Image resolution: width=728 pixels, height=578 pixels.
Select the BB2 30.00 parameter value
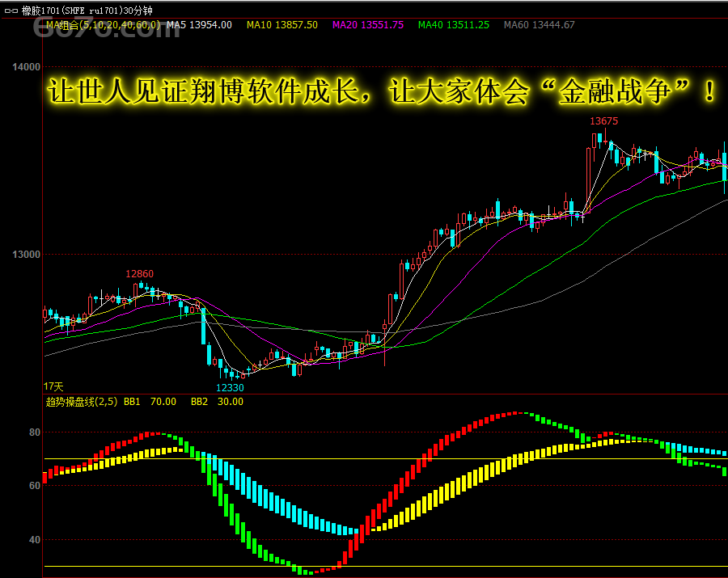217,402
